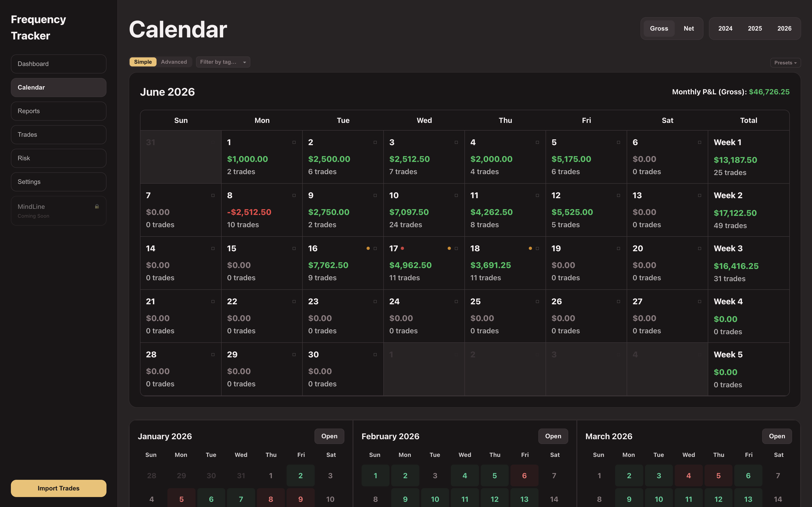This screenshot has width=812, height=507.
Task: Click the small square icon on June 4
Action: coord(537,143)
